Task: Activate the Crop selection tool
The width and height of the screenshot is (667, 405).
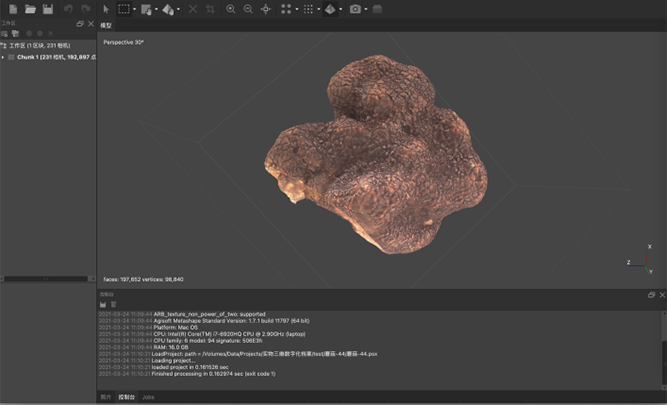Action: click(210, 9)
